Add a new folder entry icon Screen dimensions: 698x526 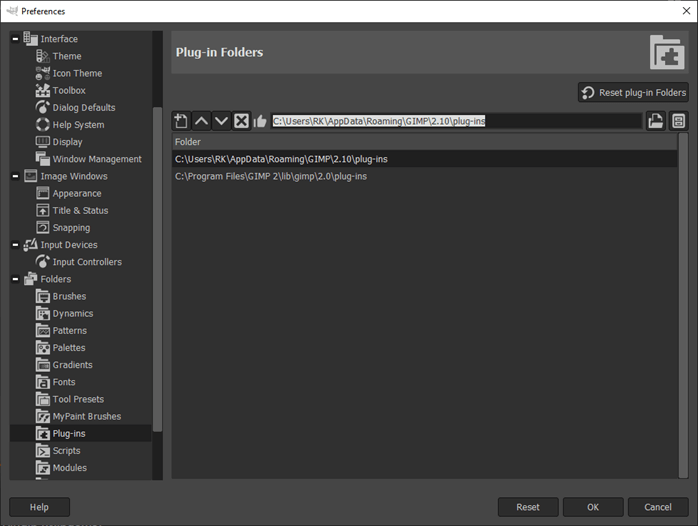(181, 121)
